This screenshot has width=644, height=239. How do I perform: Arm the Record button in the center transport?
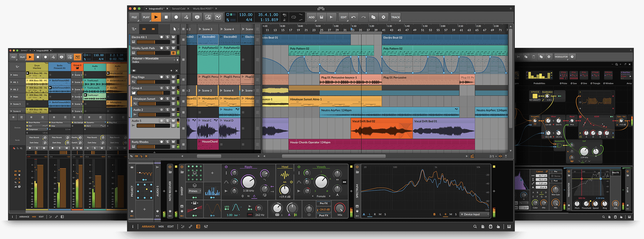176,17
